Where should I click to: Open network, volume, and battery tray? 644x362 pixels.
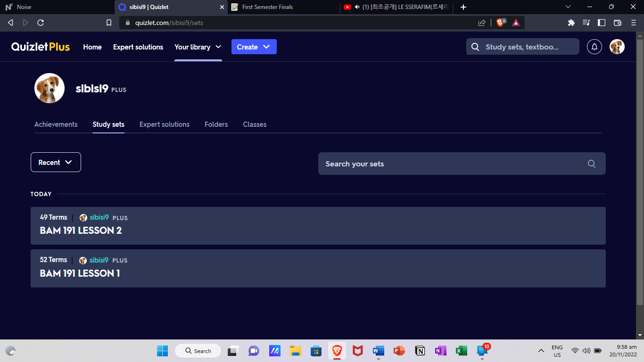point(586,351)
